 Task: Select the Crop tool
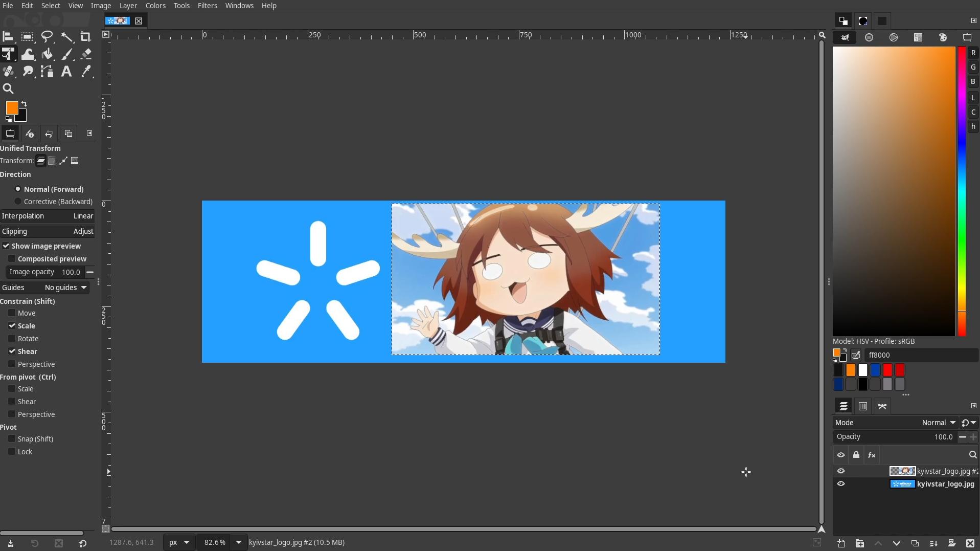click(86, 37)
